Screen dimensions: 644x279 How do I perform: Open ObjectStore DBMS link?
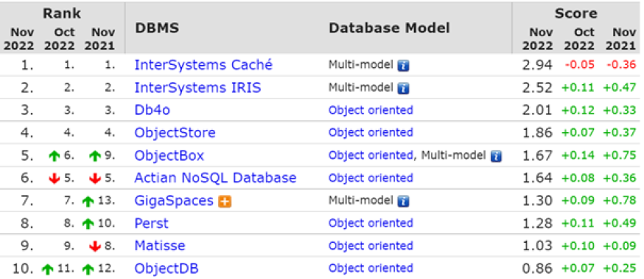[x=175, y=133]
